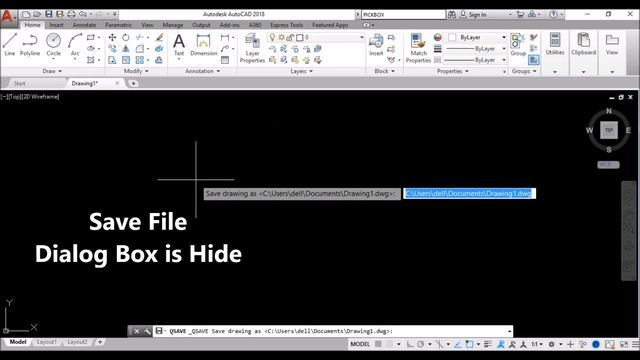Viewport: 640px width, 360px height.
Task: Click the Insert block icon
Action: [376, 45]
